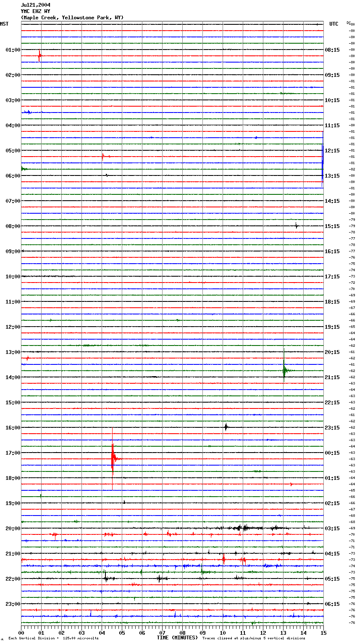Click the black event spike on the 08:00 trace
The image size is (357, 644).
297,225
